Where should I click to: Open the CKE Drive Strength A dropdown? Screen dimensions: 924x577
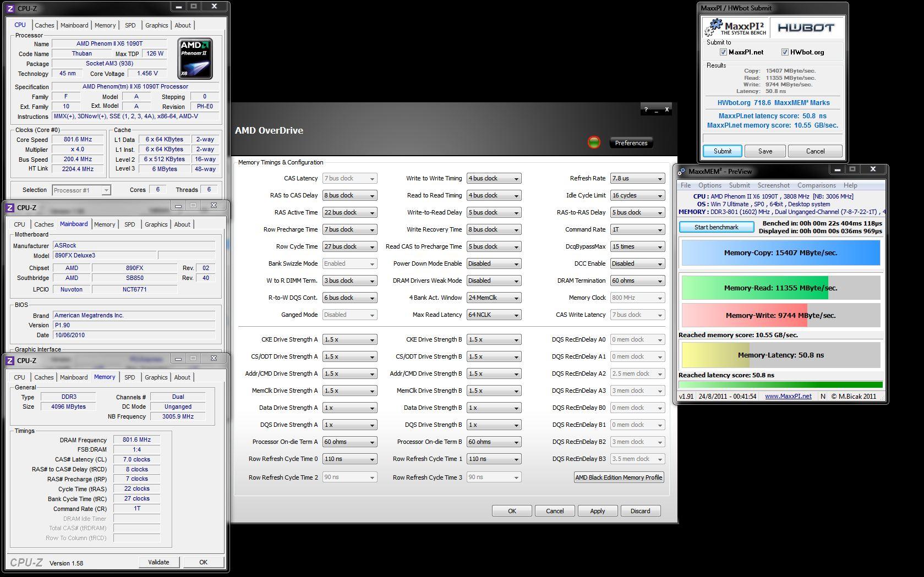click(349, 339)
